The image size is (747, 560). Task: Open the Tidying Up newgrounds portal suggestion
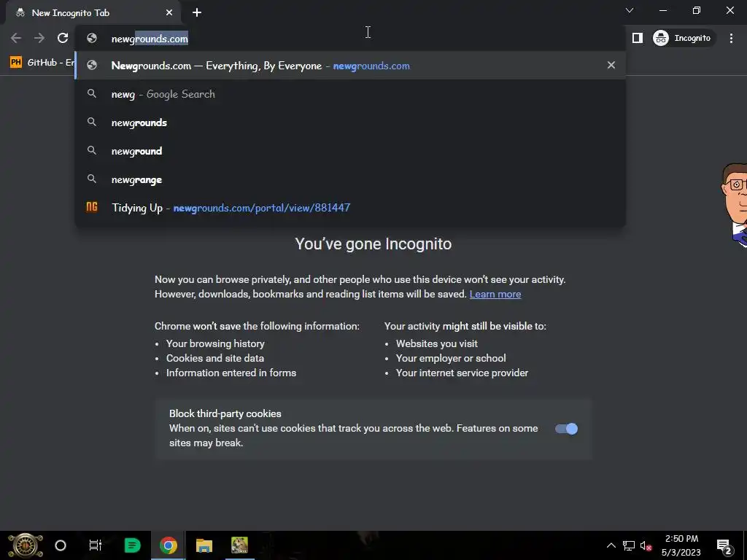click(350, 208)
